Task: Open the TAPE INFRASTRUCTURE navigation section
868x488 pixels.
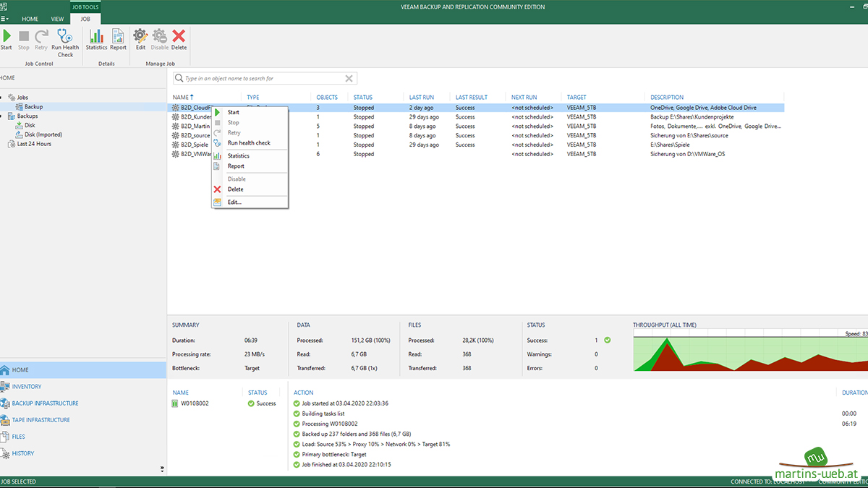Action: coord(83,420)
